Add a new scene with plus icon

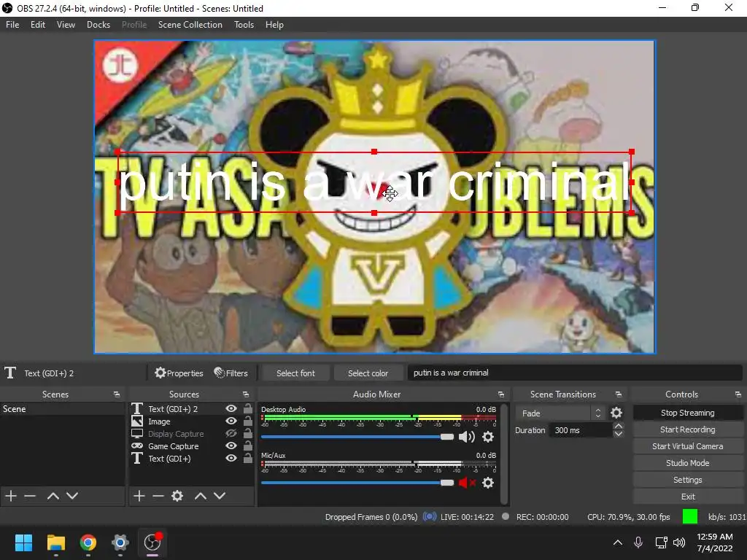point(11,496)
